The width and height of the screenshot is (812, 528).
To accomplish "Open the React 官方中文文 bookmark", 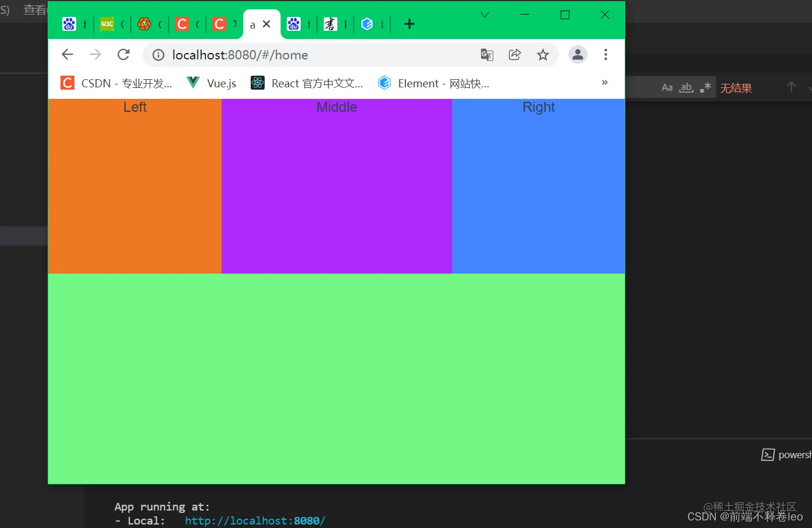I will coord(307,83).
